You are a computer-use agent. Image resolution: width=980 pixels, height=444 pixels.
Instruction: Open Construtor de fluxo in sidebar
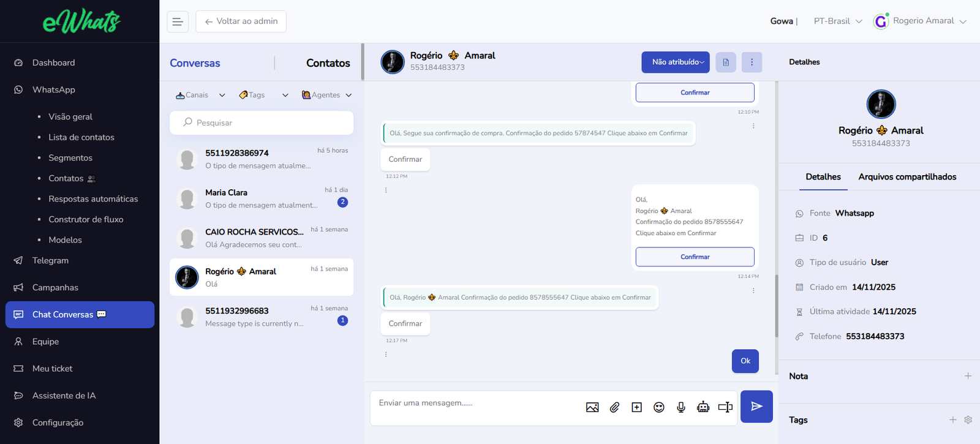tap(86, 219)
